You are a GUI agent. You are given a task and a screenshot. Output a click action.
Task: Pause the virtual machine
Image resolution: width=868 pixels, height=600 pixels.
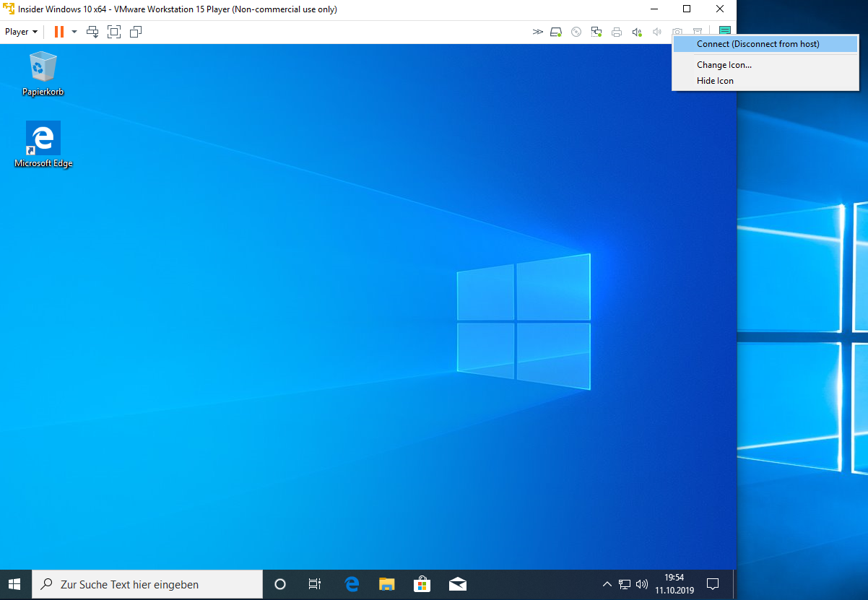(x=59, y=32)
